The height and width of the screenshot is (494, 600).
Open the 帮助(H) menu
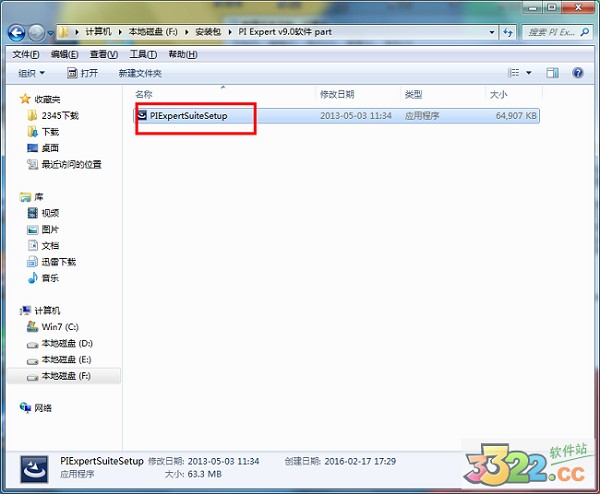183,54
